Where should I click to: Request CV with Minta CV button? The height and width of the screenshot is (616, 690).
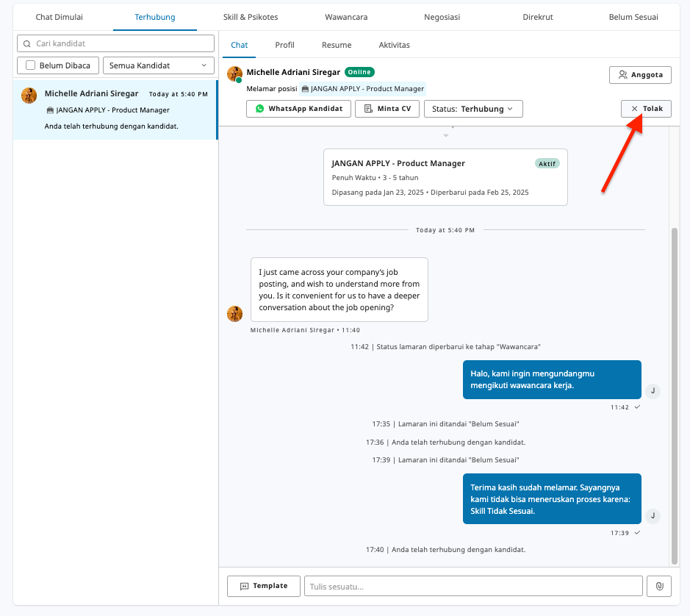tap(387, 109)
